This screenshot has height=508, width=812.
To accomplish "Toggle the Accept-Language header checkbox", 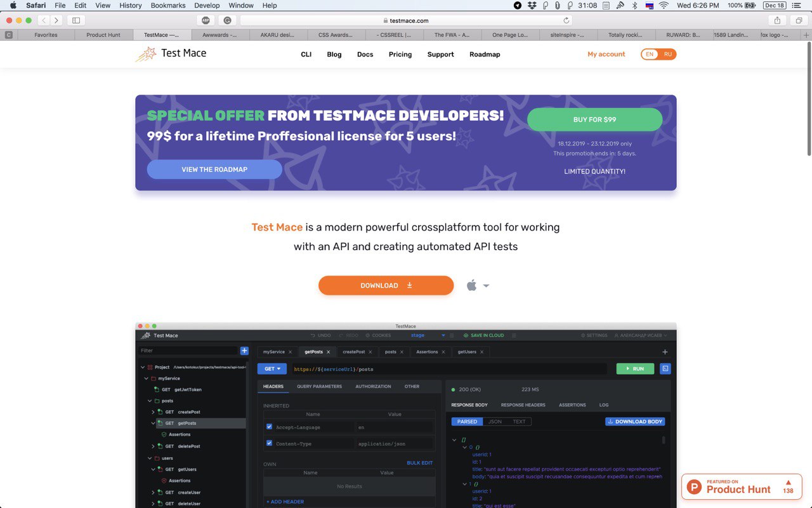I will click(269, 427).
